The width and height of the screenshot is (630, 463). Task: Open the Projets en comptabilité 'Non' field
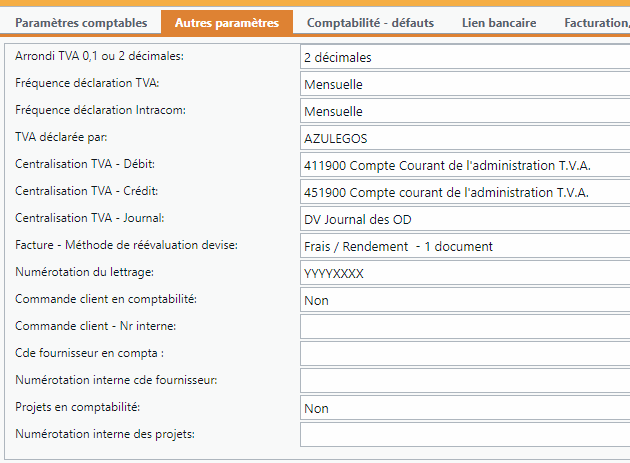coord(465,408)
